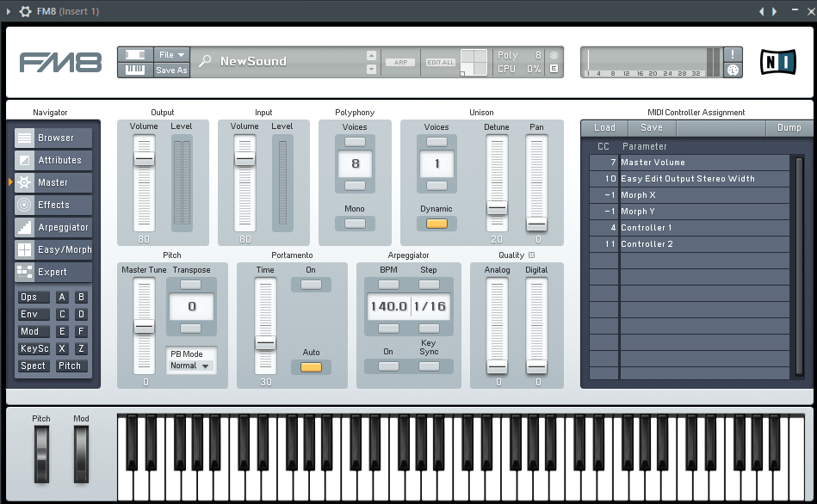Toggle the Arpeggiator On switch
The width and height of the screenshot is (817, 504).
pyautogui.click(x=388, y=366)
